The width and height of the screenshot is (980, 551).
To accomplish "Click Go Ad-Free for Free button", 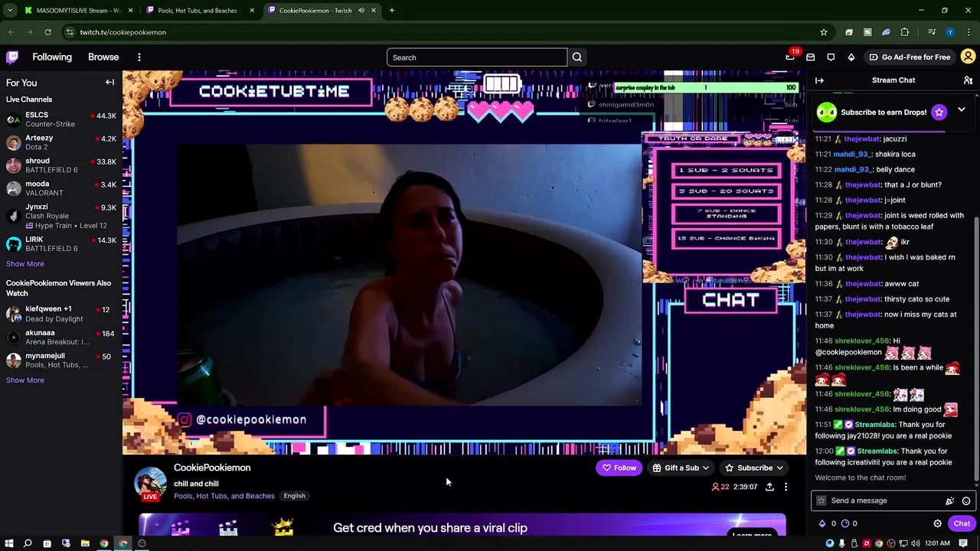I will tap(910, 57).
